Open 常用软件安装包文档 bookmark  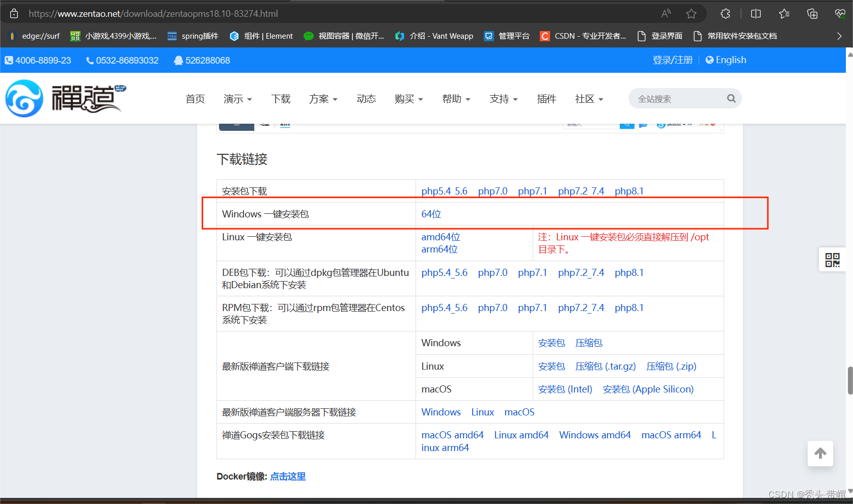tap(735, 36)
